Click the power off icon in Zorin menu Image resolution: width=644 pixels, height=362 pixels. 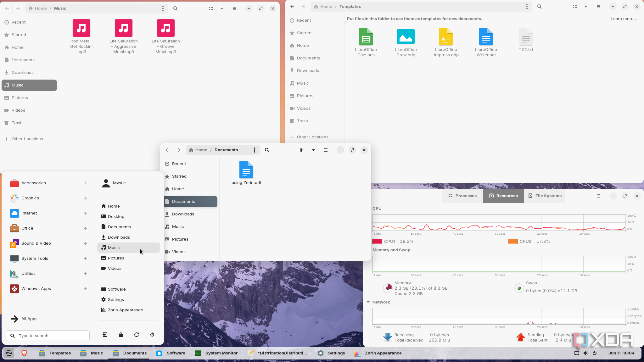pyautogui.click(x=152, y=335)
